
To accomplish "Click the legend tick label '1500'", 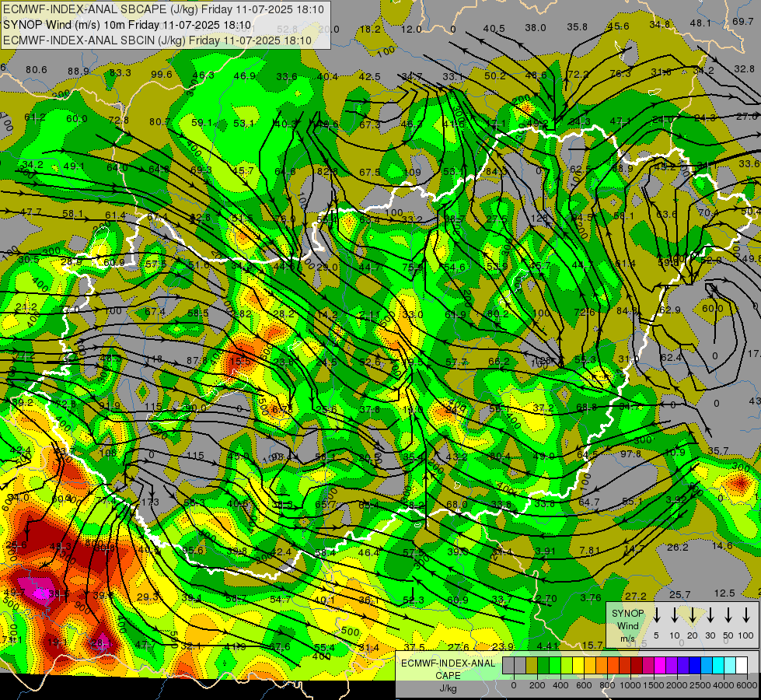I will tap(653, 685).
